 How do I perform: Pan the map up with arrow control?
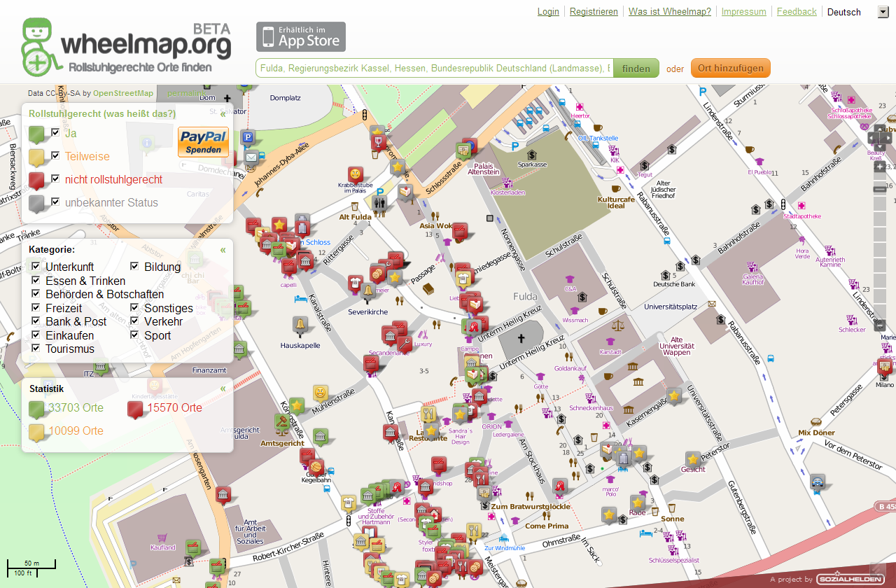(880, 129)
